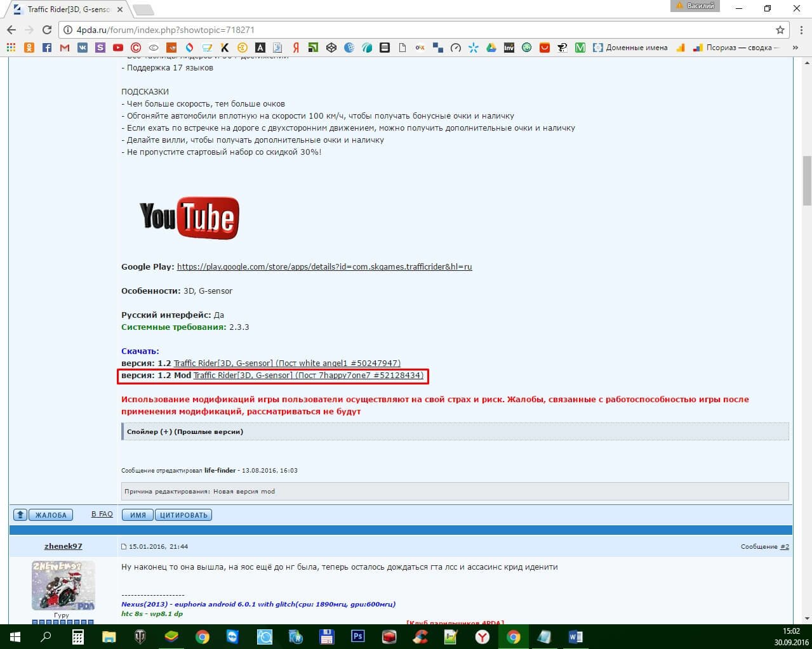Click the Yandex bookmark icon
The height and width of the screenshot is (649, 812).
click(296, 48)
